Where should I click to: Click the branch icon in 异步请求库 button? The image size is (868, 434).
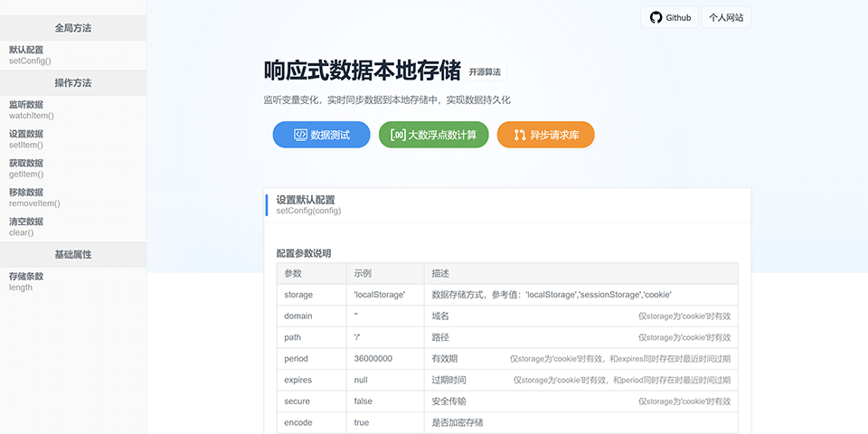click(520, 135)
